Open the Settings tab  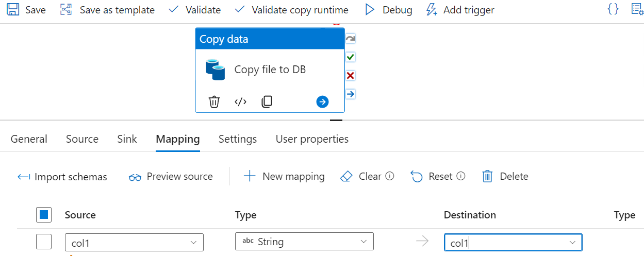[x=238, y=139]
